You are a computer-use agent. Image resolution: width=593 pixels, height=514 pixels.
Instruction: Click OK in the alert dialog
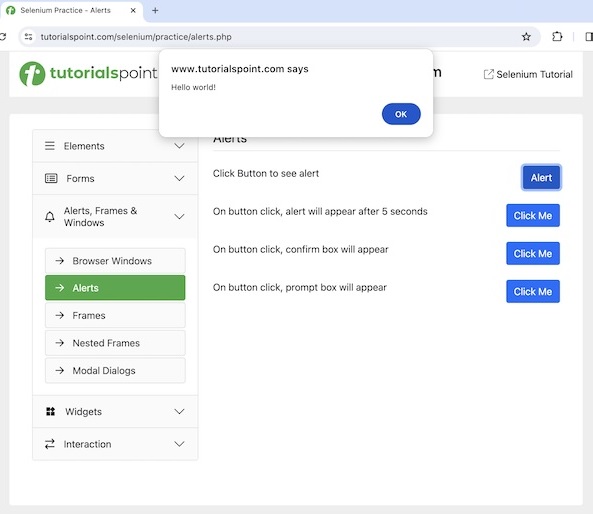(x=401, y=114)
